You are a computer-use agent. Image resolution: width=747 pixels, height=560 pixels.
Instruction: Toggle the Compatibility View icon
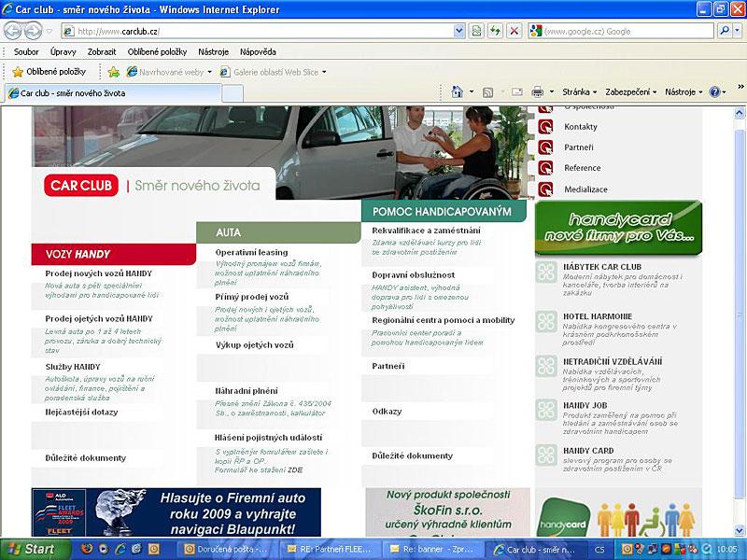pyautogui.click(x=476, y=32)
